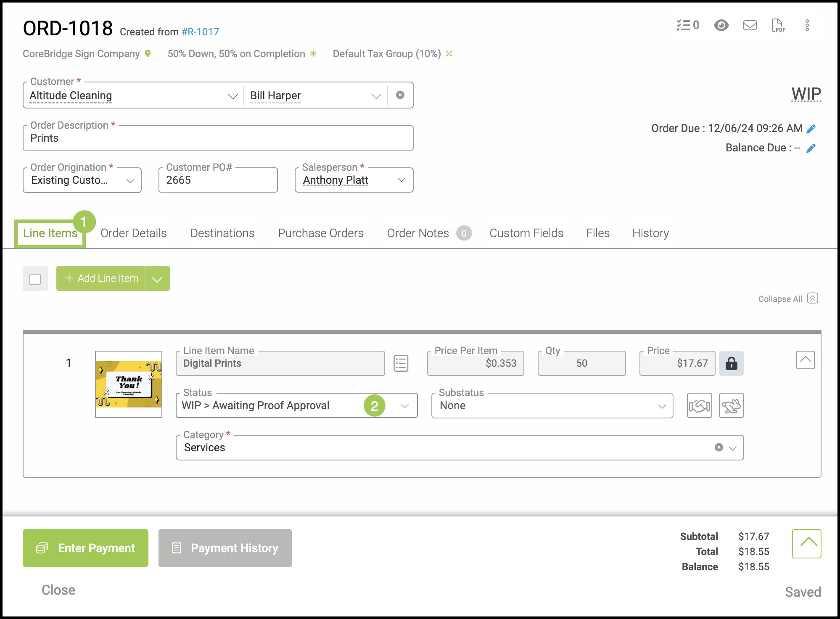Export the order as PDF
840x619 pixels.
[778, 25]
